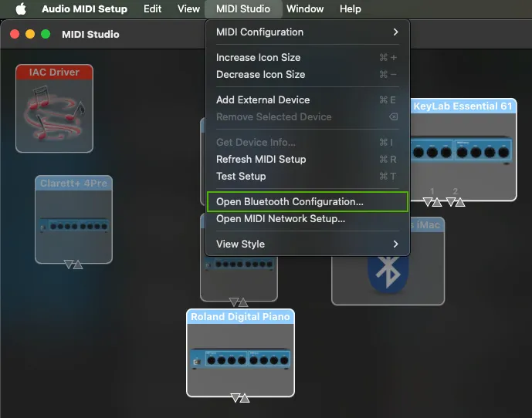Viewport: 532px width, 418px height.
Task: Open the View menu
Action: click(x=188, y=8)
